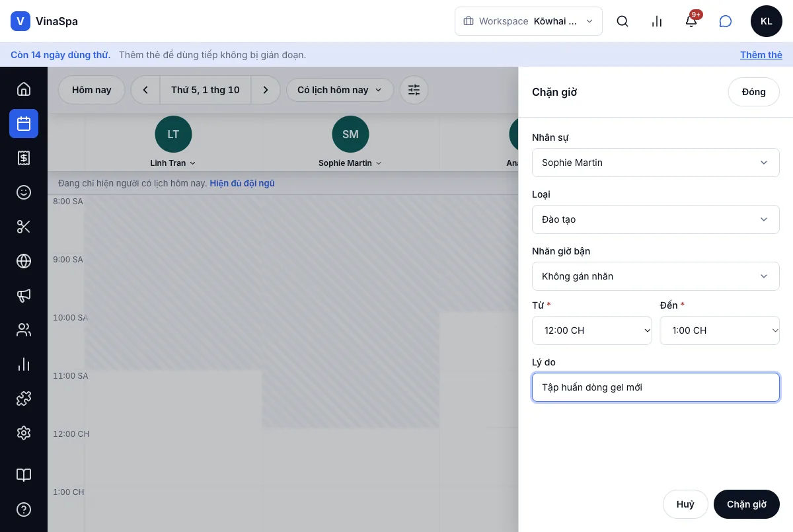Open the home icon in sidebar
Screen dimensions: 793x532
[24, 89]
